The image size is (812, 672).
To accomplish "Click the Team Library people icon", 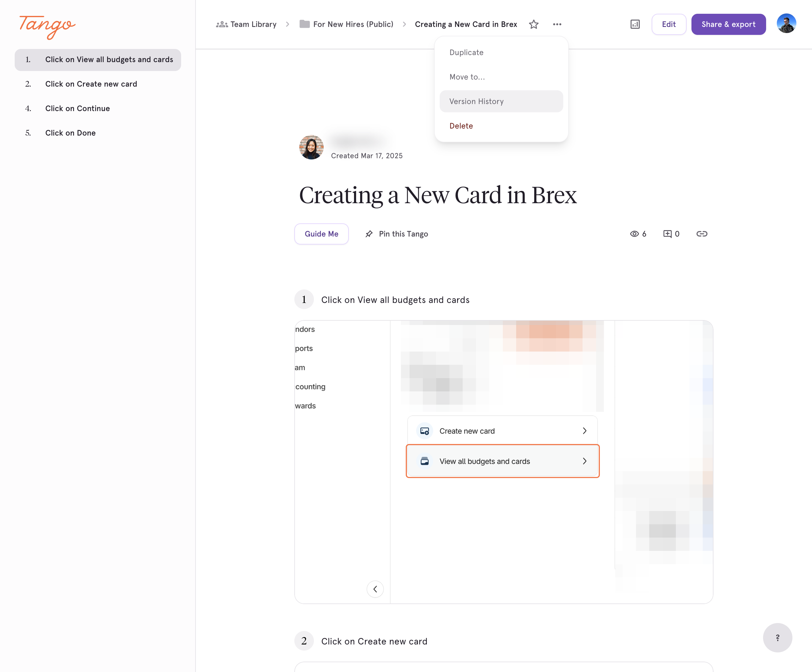I will click(222, 24).
